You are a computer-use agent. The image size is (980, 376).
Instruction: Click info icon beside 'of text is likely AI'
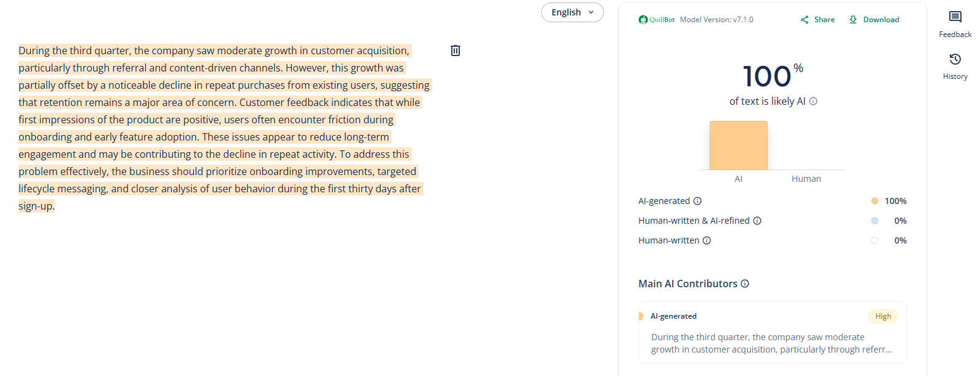[813, 101]
